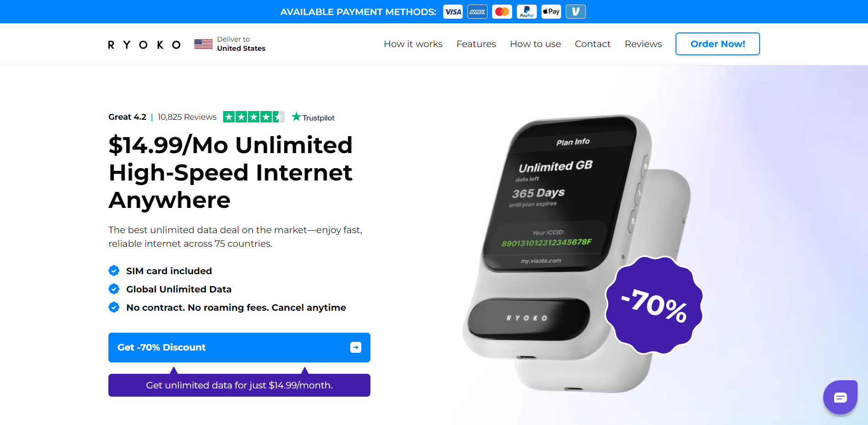Click the RYOKO brand logo

pyautogui.click(x=144, y=44)
